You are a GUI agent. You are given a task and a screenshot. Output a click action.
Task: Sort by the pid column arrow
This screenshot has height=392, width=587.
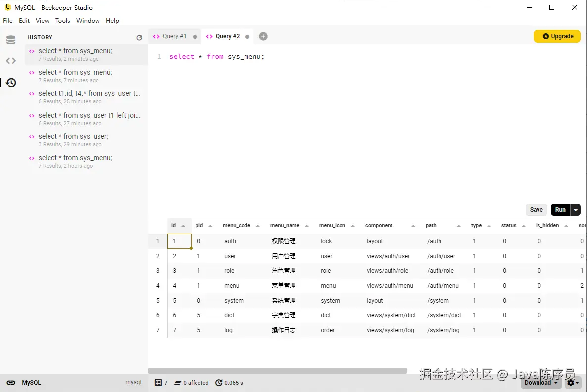(x=210, y=226)
